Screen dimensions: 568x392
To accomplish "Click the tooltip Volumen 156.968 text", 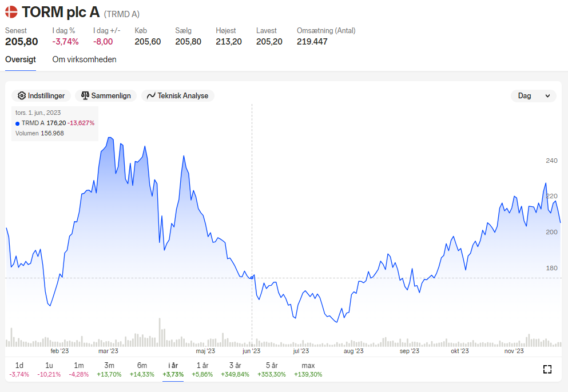I will (39, 133).
